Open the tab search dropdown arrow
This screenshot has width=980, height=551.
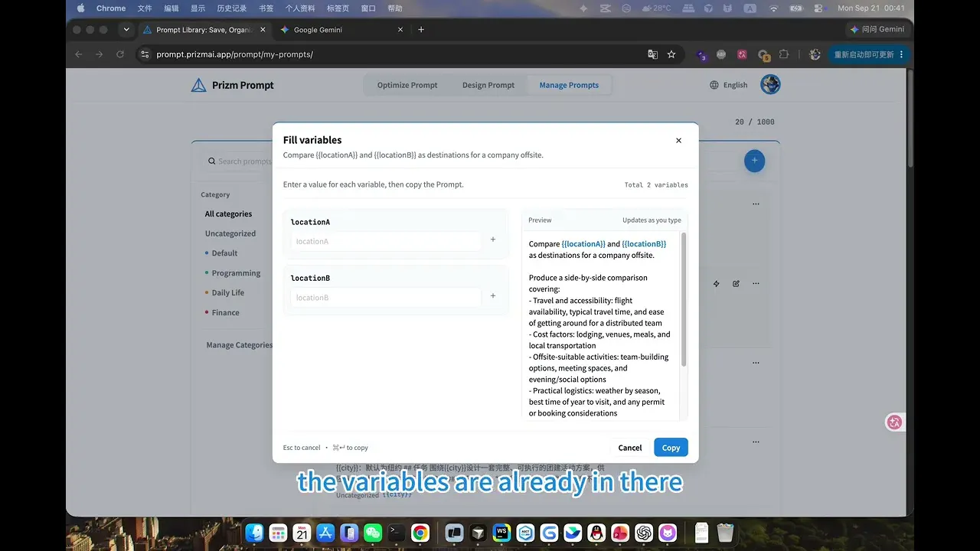126,30
